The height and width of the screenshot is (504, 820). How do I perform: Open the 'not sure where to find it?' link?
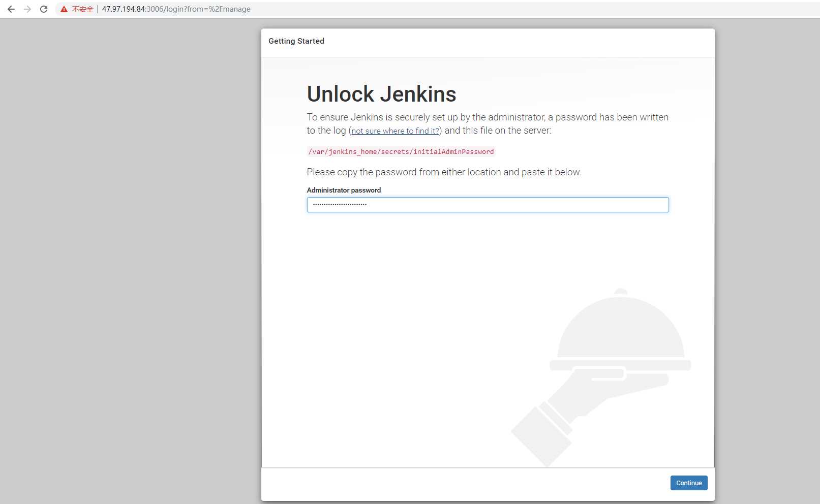click(396, 131)
